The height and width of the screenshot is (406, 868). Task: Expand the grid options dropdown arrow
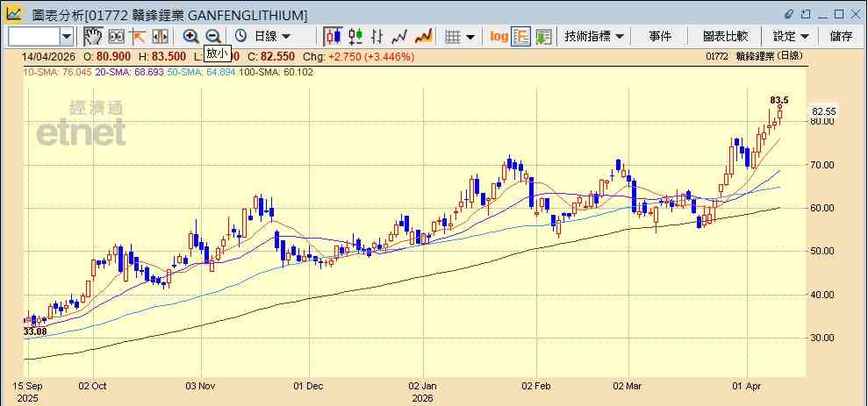(470, 37)
